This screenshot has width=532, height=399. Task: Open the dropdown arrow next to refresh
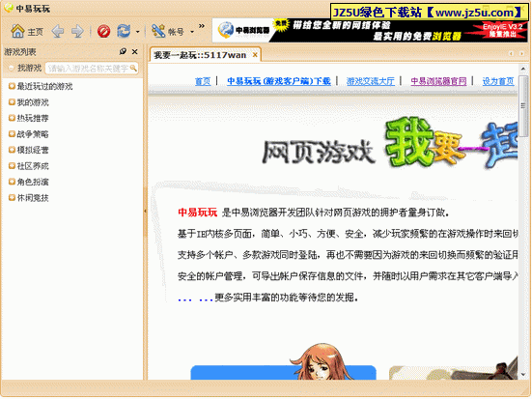pos(137,32)
